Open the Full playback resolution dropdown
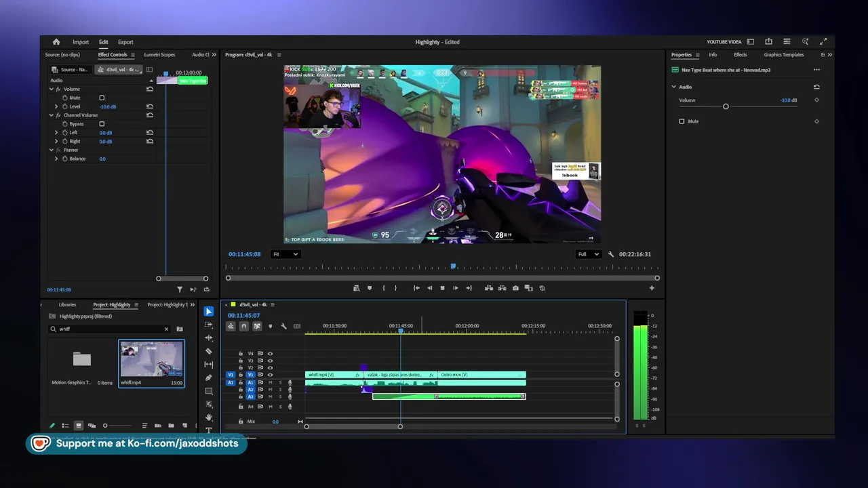868x488 pixels. 588,254
